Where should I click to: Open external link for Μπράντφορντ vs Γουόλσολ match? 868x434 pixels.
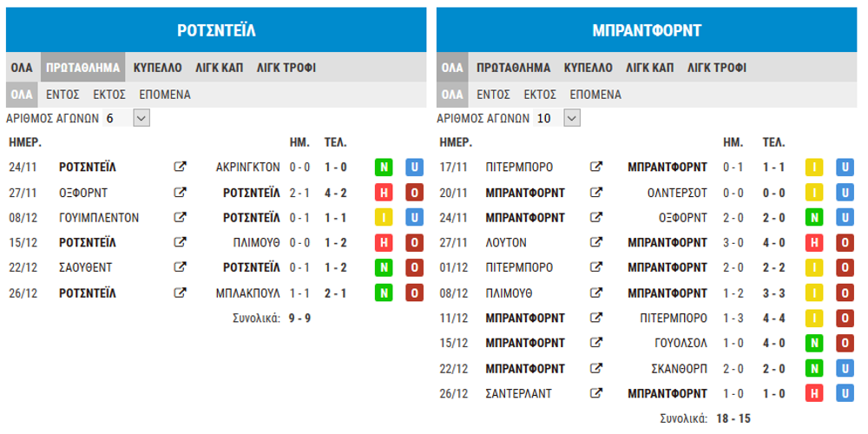596,343
